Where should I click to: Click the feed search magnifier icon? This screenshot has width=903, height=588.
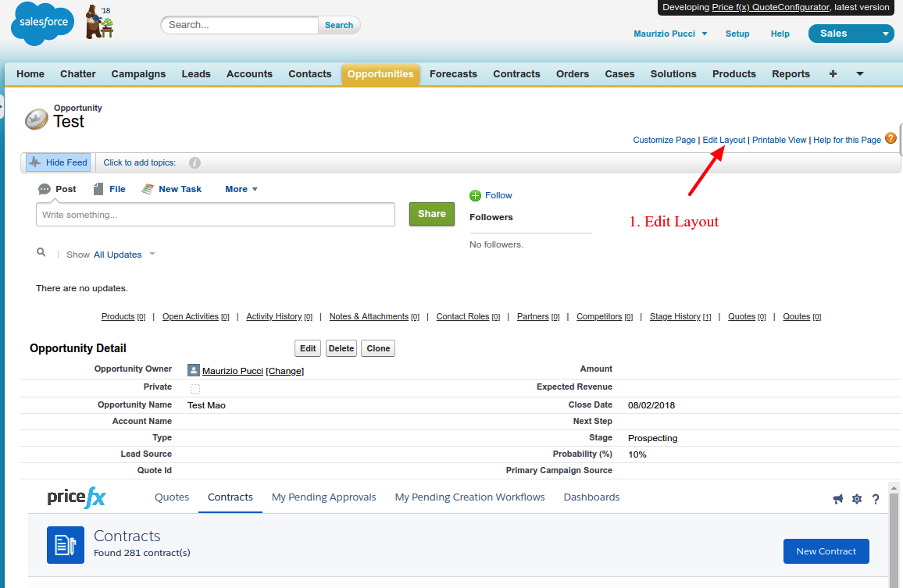pos(41,253)
